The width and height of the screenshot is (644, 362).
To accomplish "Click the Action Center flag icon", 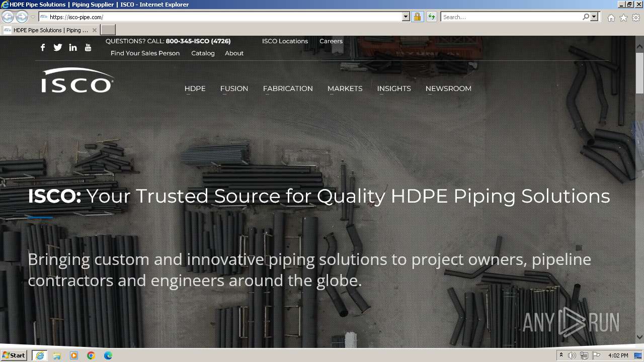I will tap(596, 355).
